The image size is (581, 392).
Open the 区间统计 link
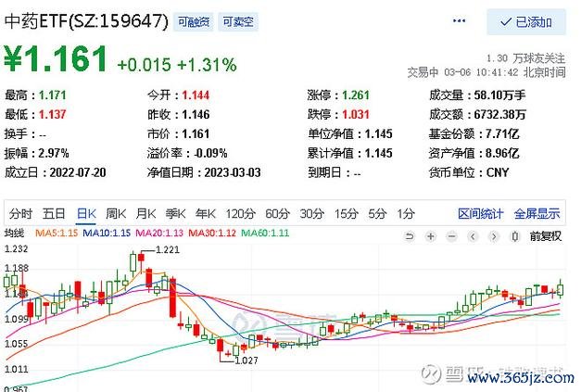point(480,214)
